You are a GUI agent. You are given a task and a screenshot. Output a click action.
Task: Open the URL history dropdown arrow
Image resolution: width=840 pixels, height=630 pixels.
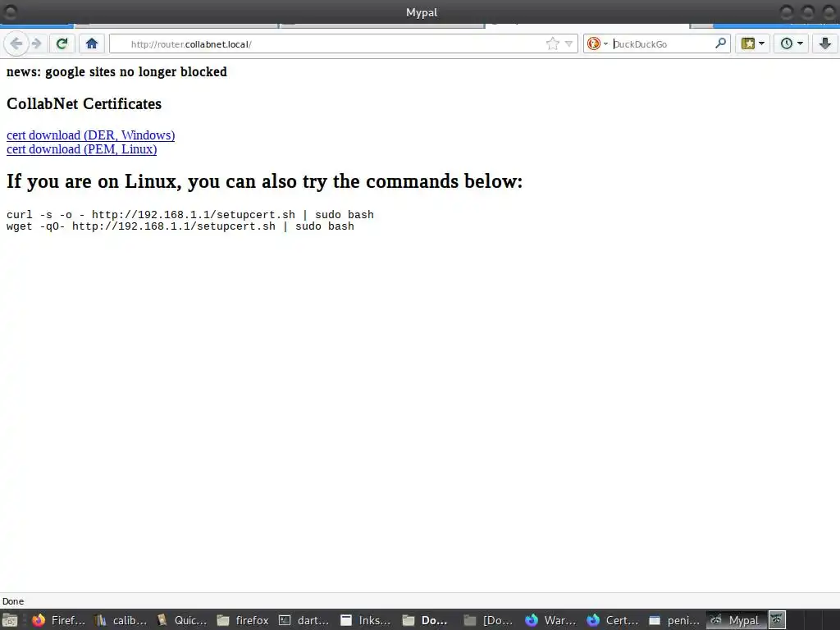pos(569,44)
